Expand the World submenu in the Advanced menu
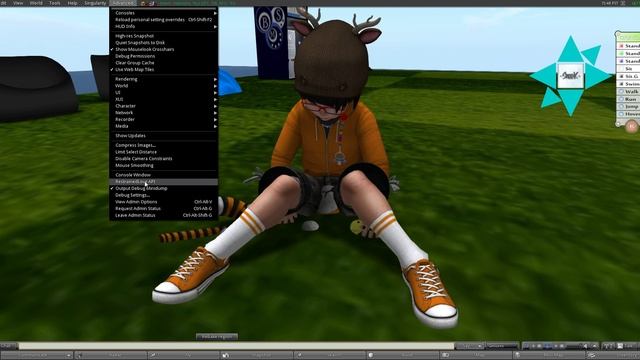This screenshot has height=360, width=640. pyautogui.click(x=163, y=86)
